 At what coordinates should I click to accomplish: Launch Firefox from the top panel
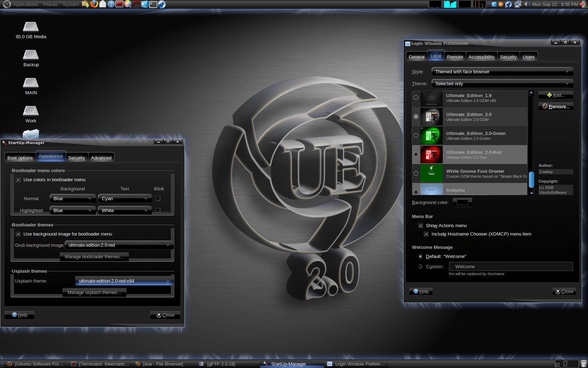click(94, 4)
